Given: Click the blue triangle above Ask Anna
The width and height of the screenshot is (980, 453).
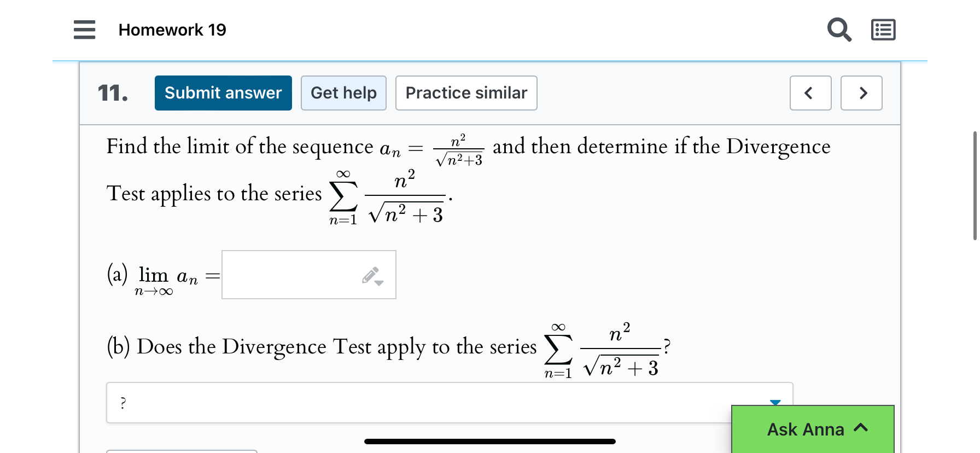Looking at the screenshot, I should [x=775, y=403].
